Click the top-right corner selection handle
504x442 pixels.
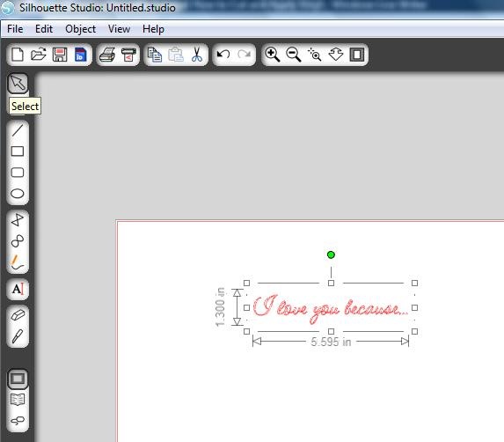click(414, 284)
